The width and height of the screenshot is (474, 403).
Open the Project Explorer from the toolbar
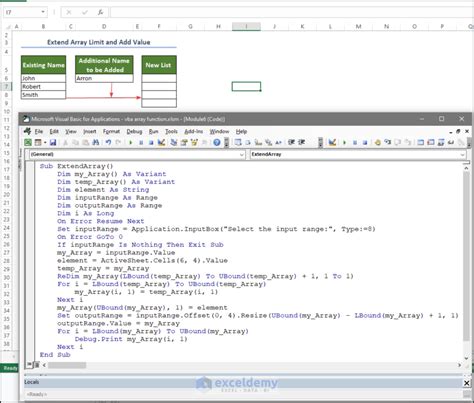174,143
